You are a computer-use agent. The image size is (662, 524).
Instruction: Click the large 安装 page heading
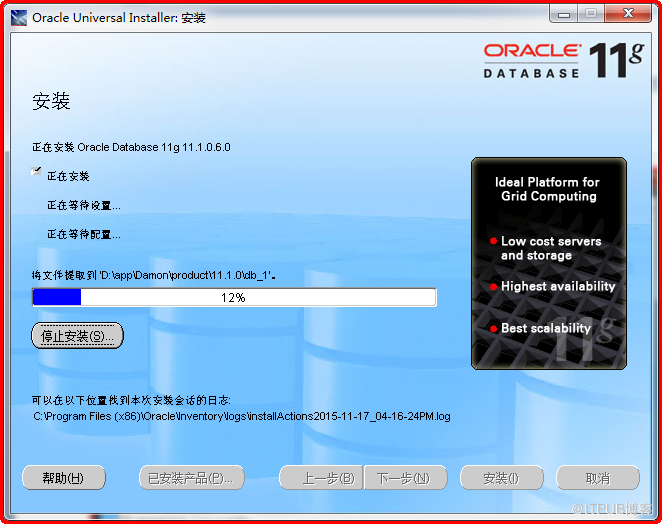coord(51,101)
